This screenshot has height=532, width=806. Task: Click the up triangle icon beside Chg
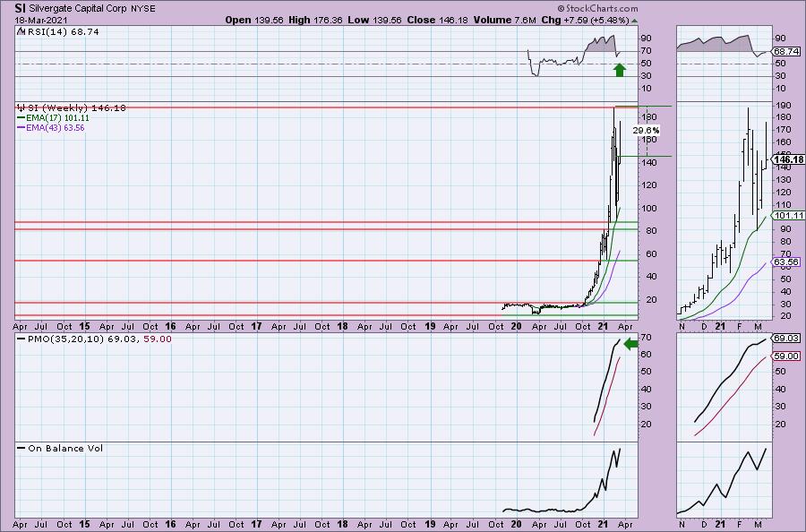pos(634,21)
